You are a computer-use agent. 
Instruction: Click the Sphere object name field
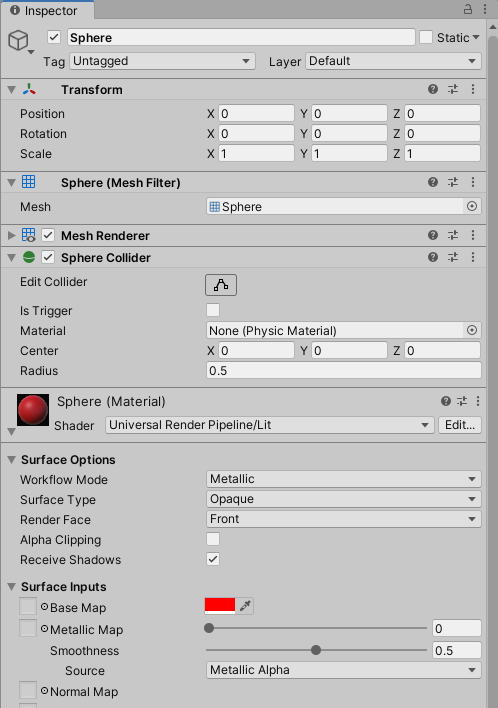241,37
